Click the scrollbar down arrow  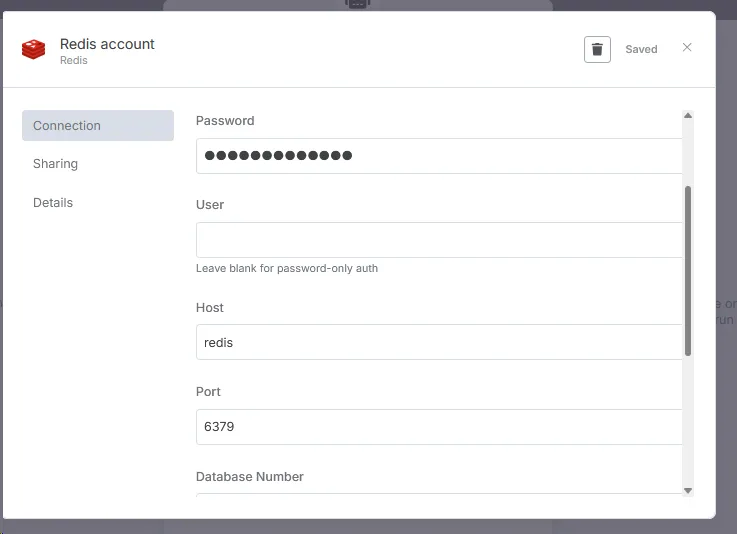688,490
